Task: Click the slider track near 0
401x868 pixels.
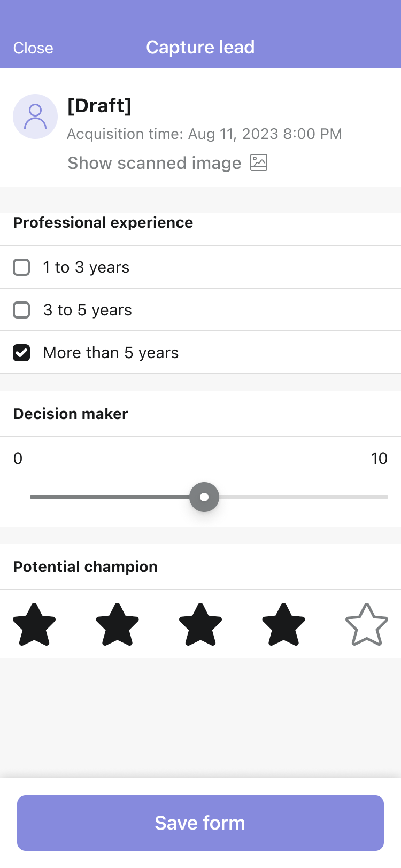Action: pyautogui.click(x=43, y=497)
